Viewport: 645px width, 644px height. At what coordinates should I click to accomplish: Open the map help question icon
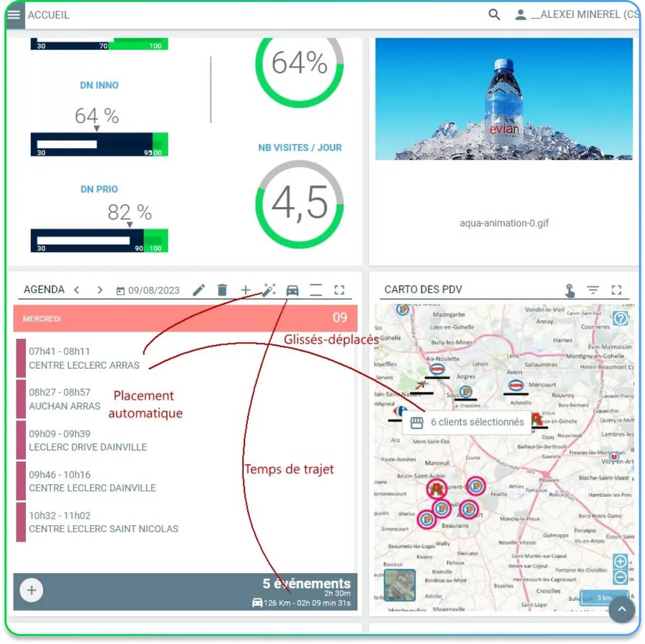[x=621, y=318]
